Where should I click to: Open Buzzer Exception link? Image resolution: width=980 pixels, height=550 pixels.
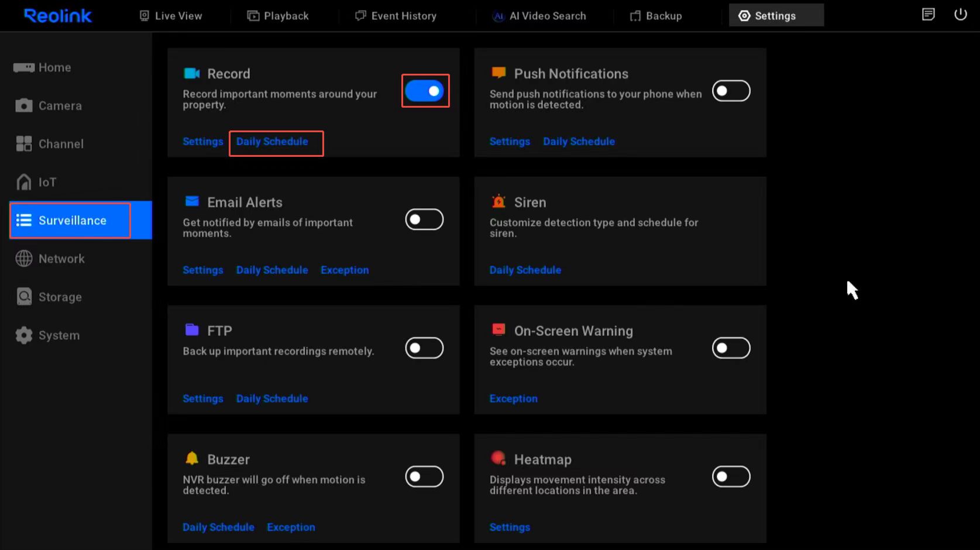pyautogui.click(x=291, y=527)
